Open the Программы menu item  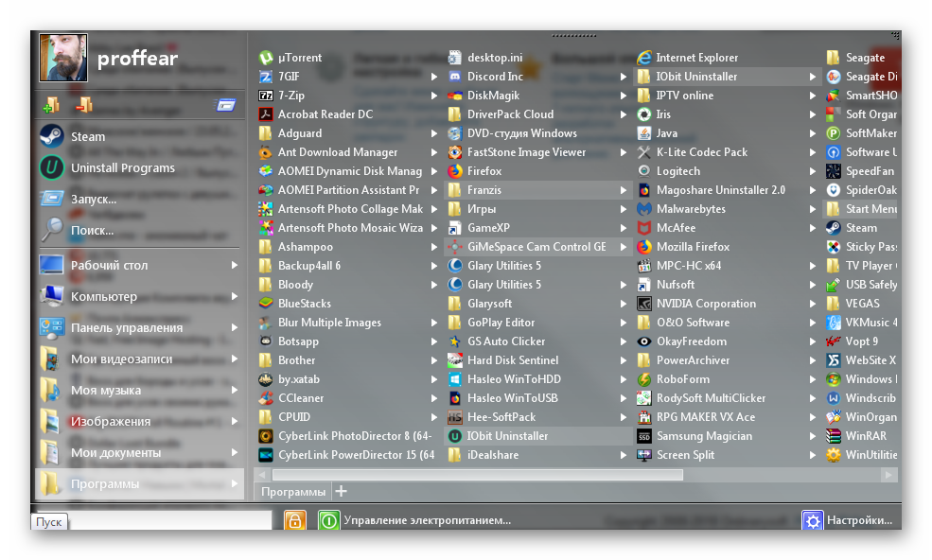tap(140, 483)
